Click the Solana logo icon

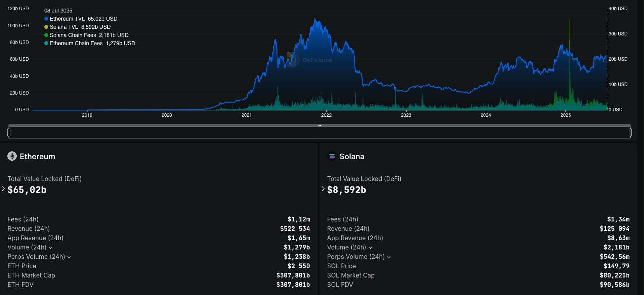click(x=332, y=156)
